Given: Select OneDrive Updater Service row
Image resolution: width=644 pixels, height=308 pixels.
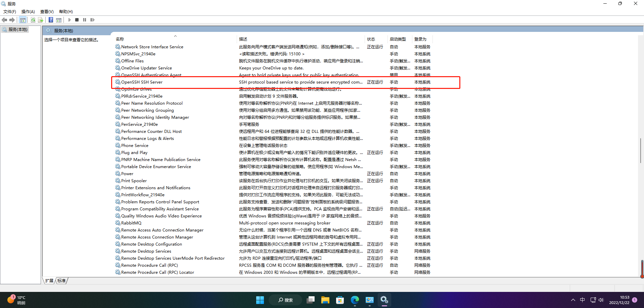Looking at the screenshot, I should (273, 68).
